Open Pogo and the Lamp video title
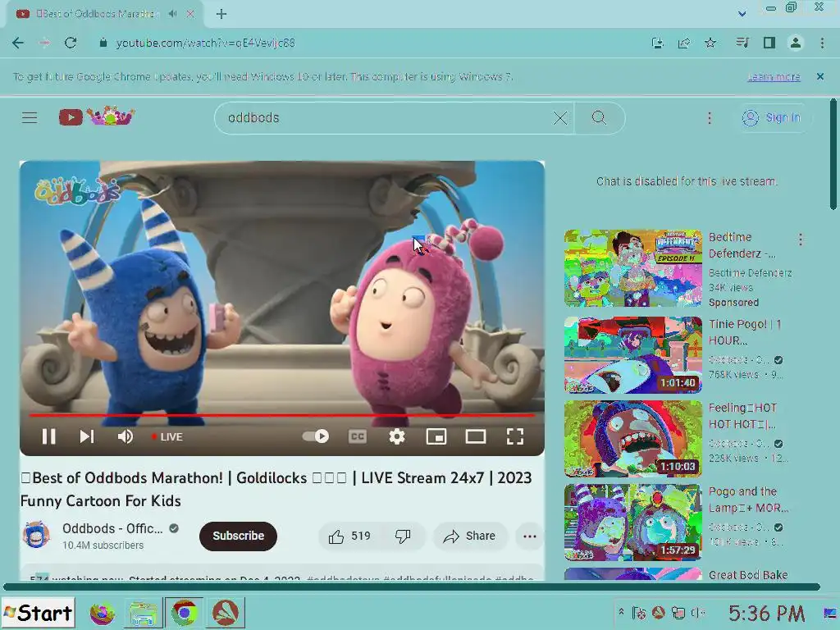The height and width of the screenshot is (630, 840). point(748,500)
